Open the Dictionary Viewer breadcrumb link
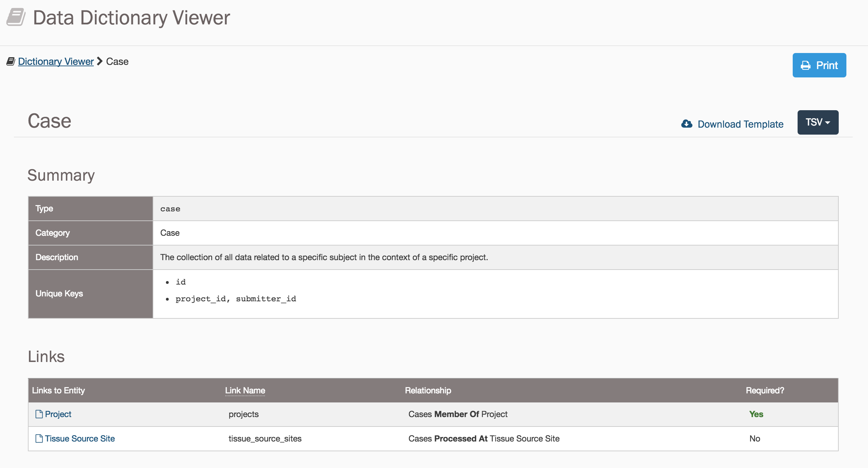Screen dimensions: 868x468 pos(56,62)
